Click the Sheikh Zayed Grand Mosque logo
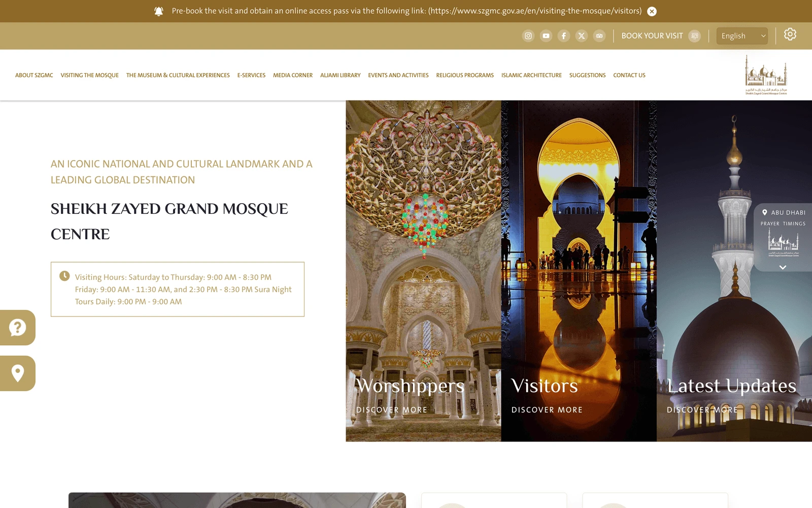This screenshot has height=508, width=812. point(766,75)
